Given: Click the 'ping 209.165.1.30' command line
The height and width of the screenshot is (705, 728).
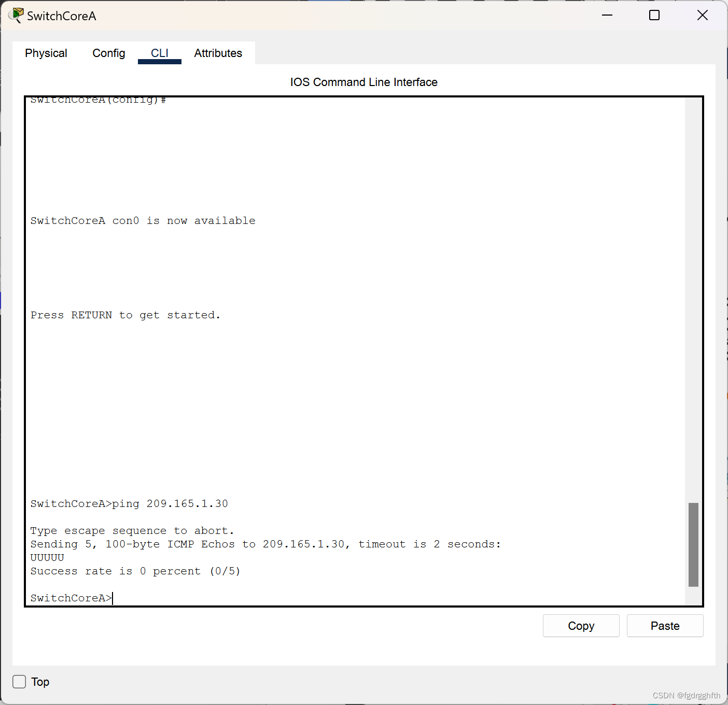Looking at the screenshot, I should [x=129, y=503].
